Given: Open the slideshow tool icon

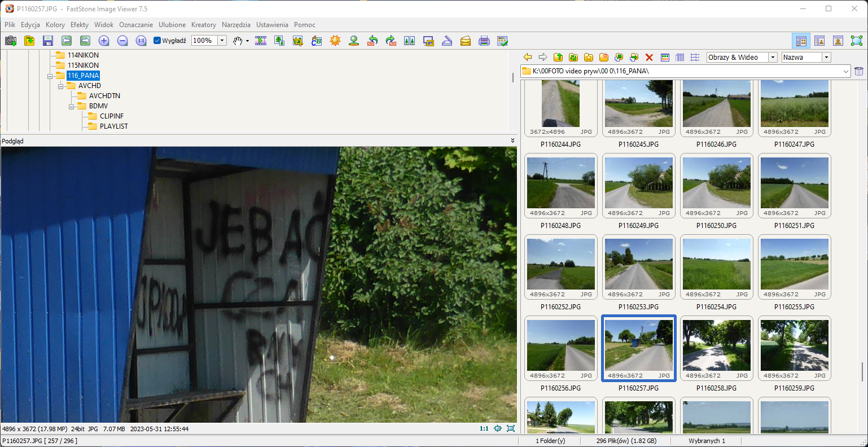Looking at the screenshot, I should point(261,41).
